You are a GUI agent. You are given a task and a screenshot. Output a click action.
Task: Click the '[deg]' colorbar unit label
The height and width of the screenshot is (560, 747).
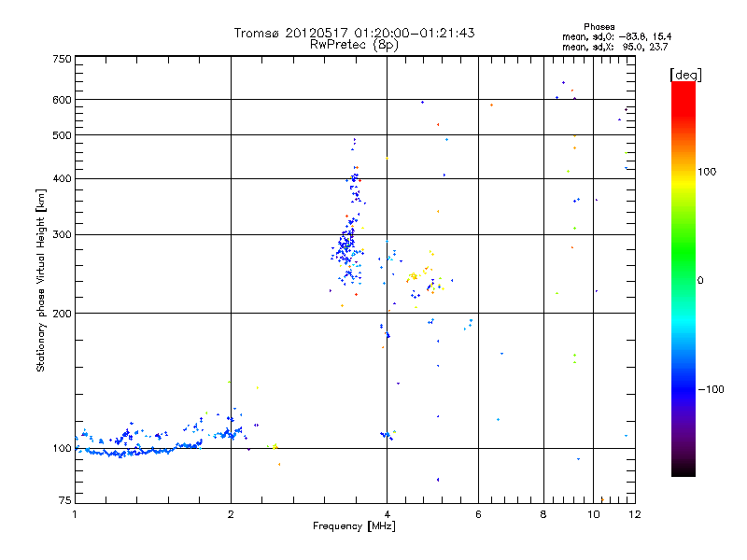pos(685,75)
